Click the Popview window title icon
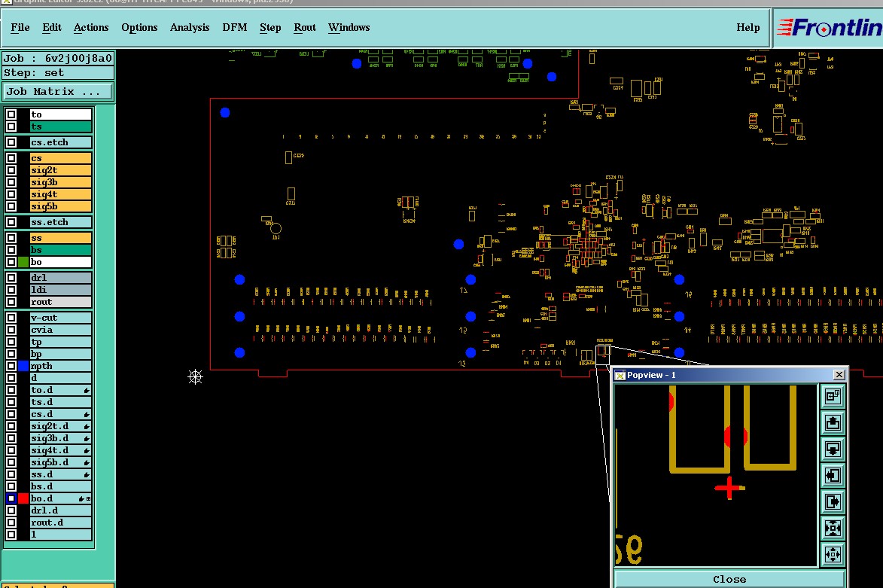This screenshot has height=588, width=883. tap(620, 375)
